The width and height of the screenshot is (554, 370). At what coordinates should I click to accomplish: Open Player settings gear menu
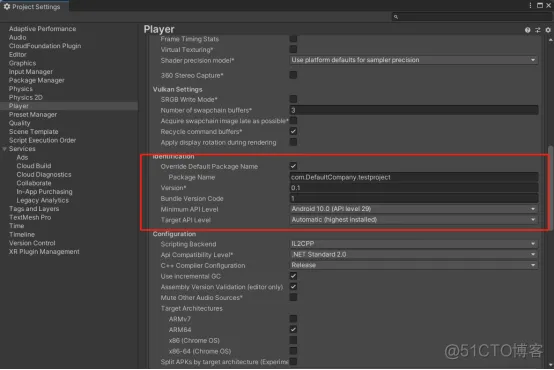tap(548, 30)
